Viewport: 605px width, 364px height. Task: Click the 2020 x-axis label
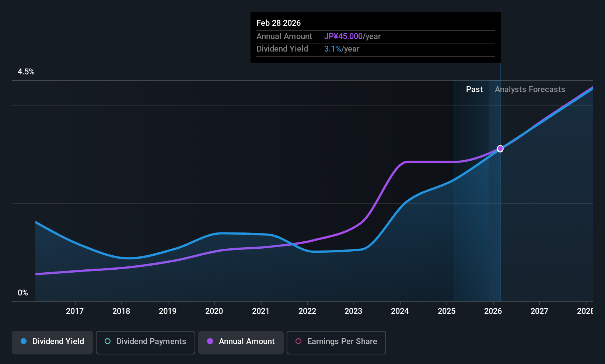pos(214,311)
